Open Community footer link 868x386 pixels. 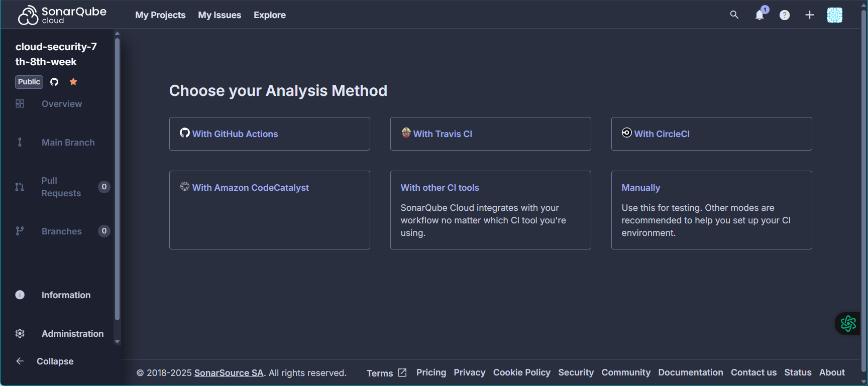626,372
